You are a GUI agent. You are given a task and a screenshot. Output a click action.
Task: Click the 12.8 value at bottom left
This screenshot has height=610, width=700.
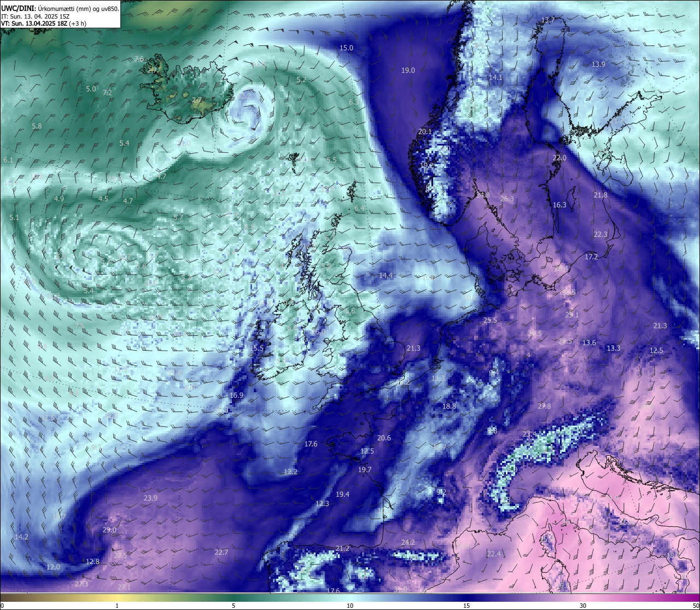93,562
